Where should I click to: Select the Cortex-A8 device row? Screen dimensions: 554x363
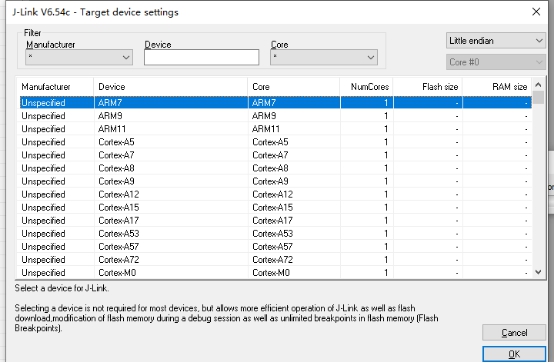(276, 168)
